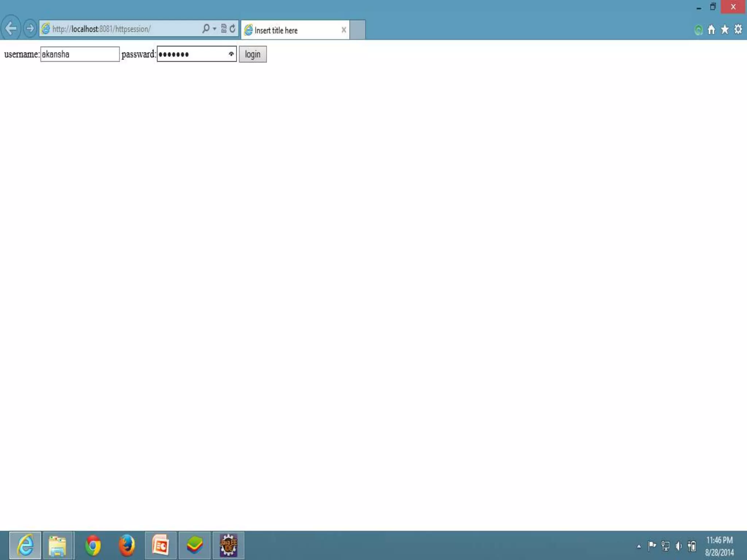Refresh the page with reload icon
Screen dimensions: 747x560
[x=232, y=28]
